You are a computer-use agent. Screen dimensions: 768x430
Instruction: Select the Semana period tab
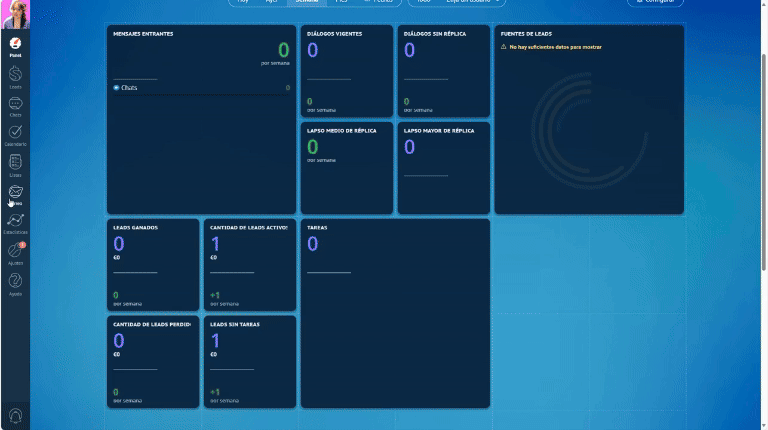coord(307,1)
